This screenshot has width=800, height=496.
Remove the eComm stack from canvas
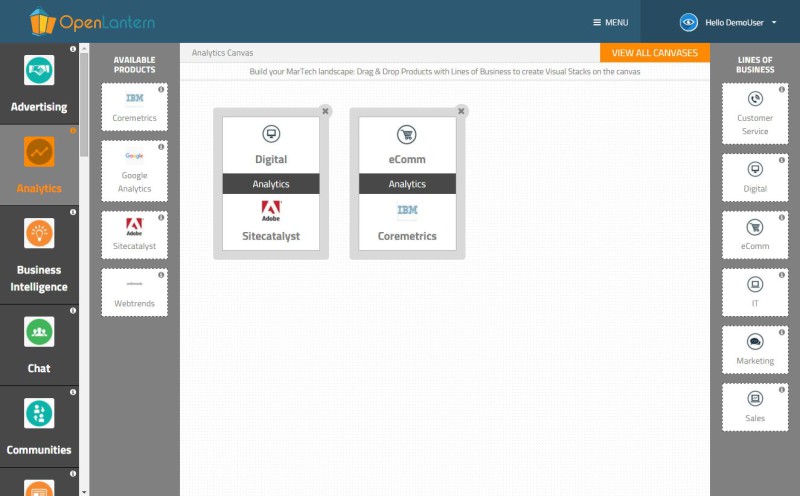pos(461,111)
